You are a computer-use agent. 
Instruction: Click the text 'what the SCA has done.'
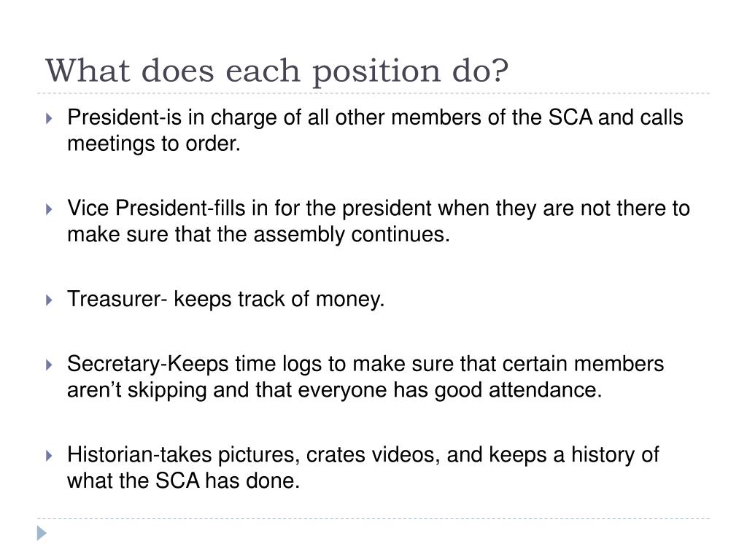tap(183, 481)
